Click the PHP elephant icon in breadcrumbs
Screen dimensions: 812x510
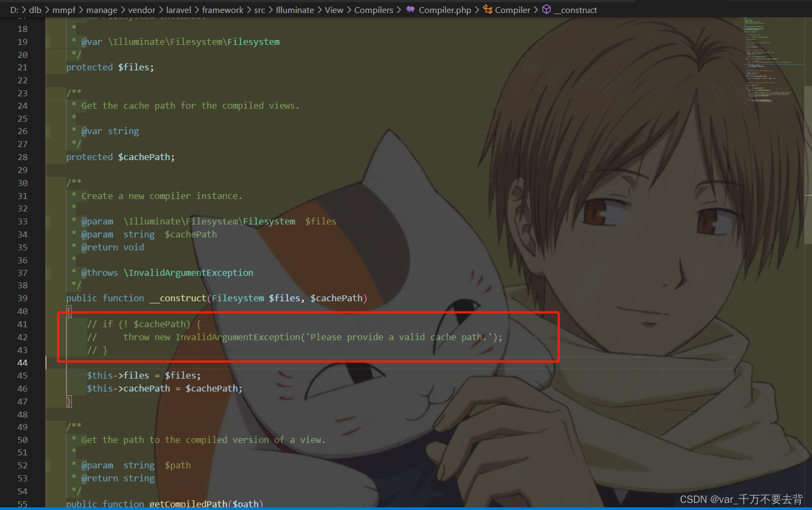click(410, 9)
